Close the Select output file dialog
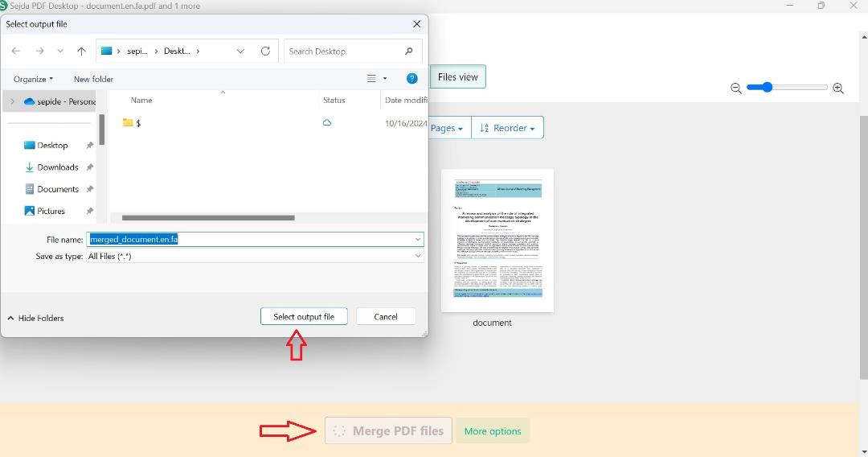This screenshot has height=457, width=868. point(417,24)
